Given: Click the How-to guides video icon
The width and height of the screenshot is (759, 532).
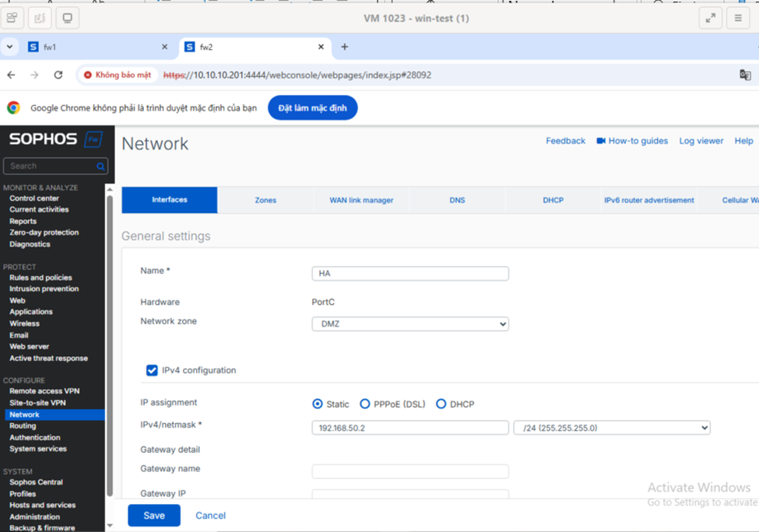Looking at the screenshot, I should [601, 141].
